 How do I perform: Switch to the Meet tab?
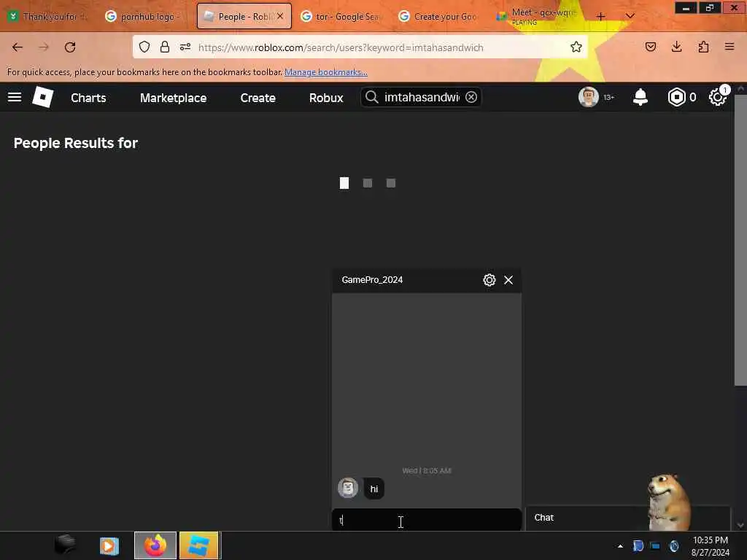click(536, 17)
